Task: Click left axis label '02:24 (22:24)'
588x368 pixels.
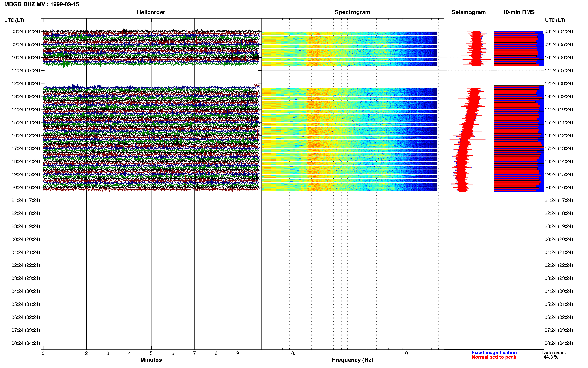Action: [x=26, y=265]
